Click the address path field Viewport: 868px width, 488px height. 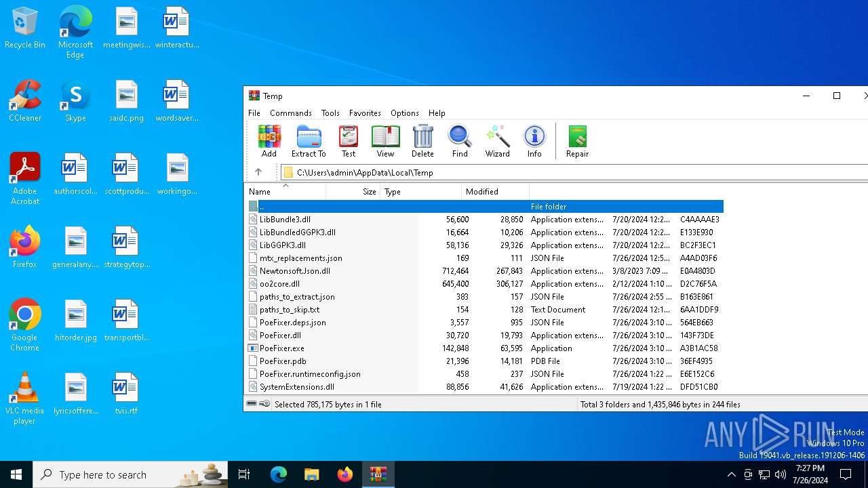(x=574, y=172)
